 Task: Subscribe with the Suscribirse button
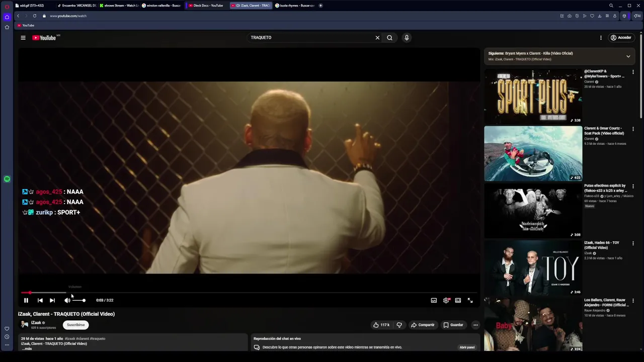(x=76, y=325)
